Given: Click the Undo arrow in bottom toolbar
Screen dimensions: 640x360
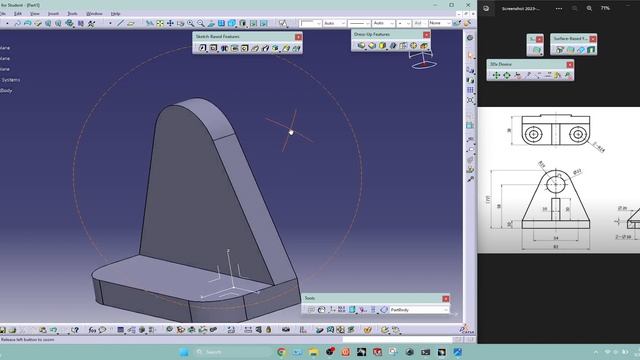Looking at the screenshot, I should click(x=53, y=330).
